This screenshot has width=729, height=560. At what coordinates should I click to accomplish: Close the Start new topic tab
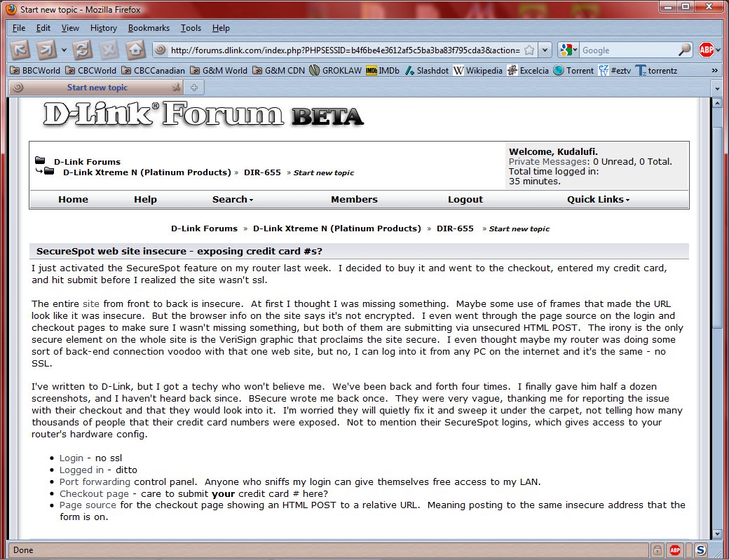tap(176, 88)
